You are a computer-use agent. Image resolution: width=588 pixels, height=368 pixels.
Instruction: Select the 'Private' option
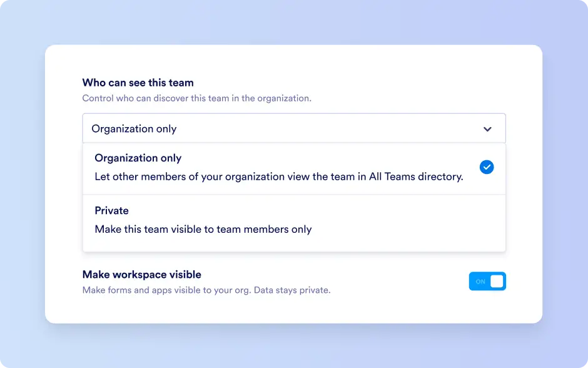(x=293, y=220)
